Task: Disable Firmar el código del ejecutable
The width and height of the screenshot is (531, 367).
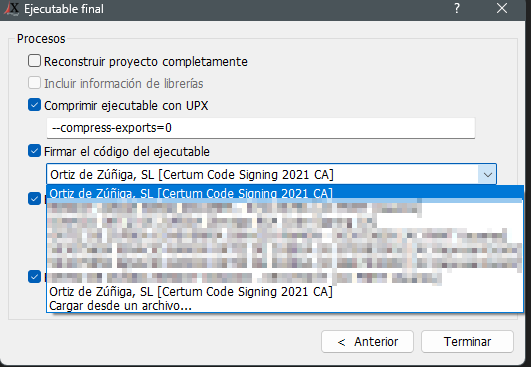Action: point(34,151)
